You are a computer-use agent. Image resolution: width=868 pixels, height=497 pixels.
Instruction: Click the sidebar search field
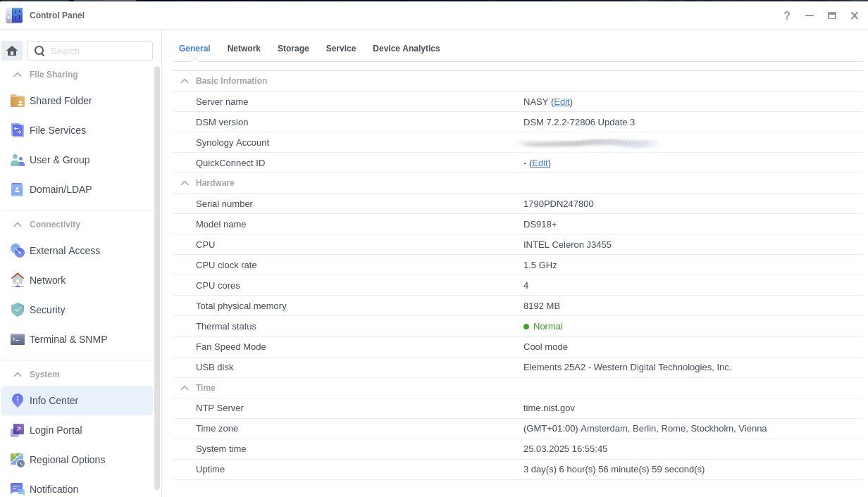[x=90, y=51]
